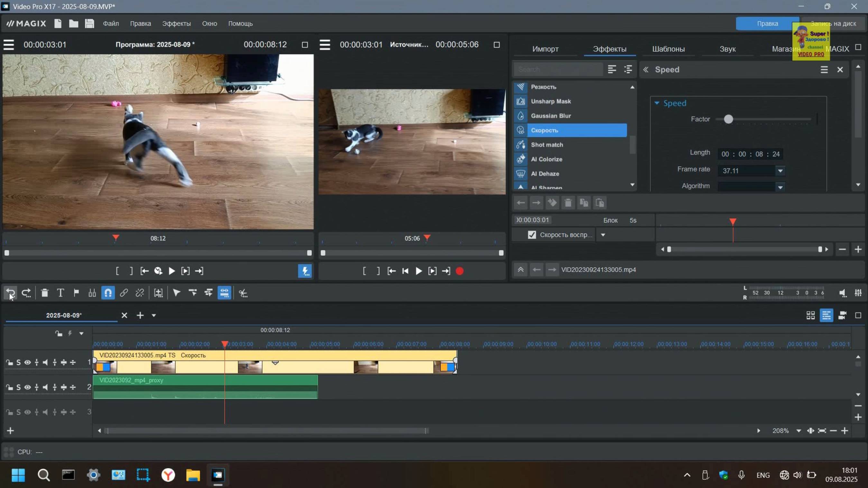This screenshot has width=868, height=488.
Task: Uncheck the Скорость воспр... checkbox
Action: (532, 235)
